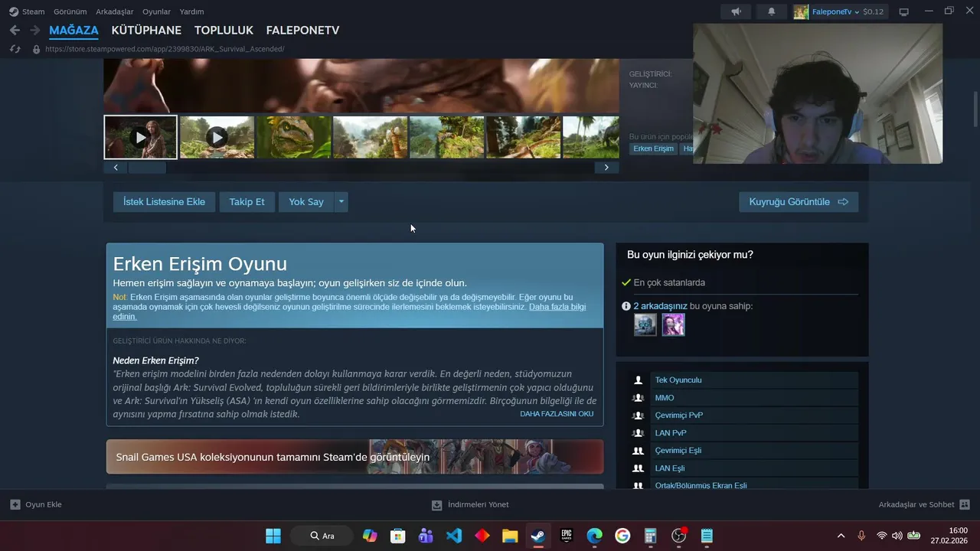
Task: Click the Erken Erişim tag
Action: (x=653, y=148)
